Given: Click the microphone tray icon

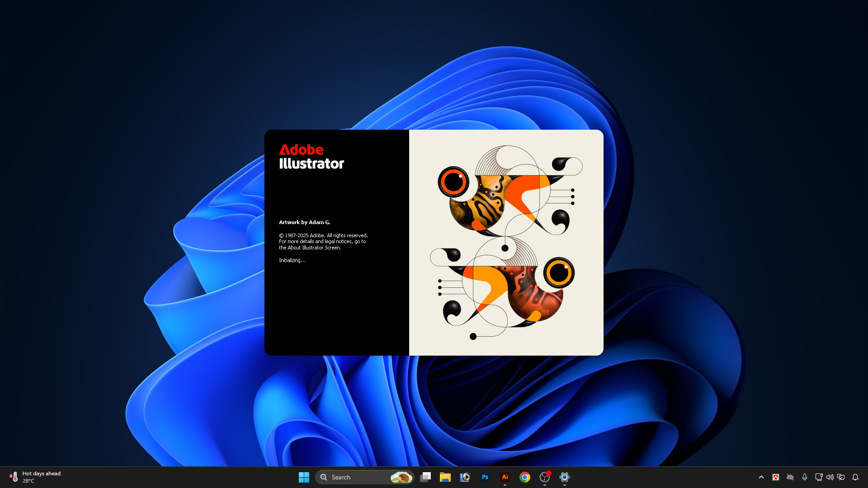Looking at the screenshot, I should [805, 477].
